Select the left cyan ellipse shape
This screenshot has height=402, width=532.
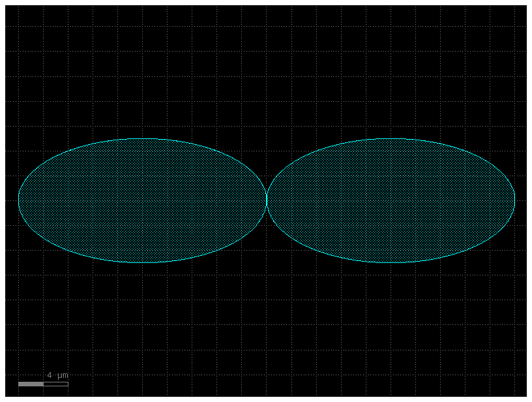coord(143,199)
